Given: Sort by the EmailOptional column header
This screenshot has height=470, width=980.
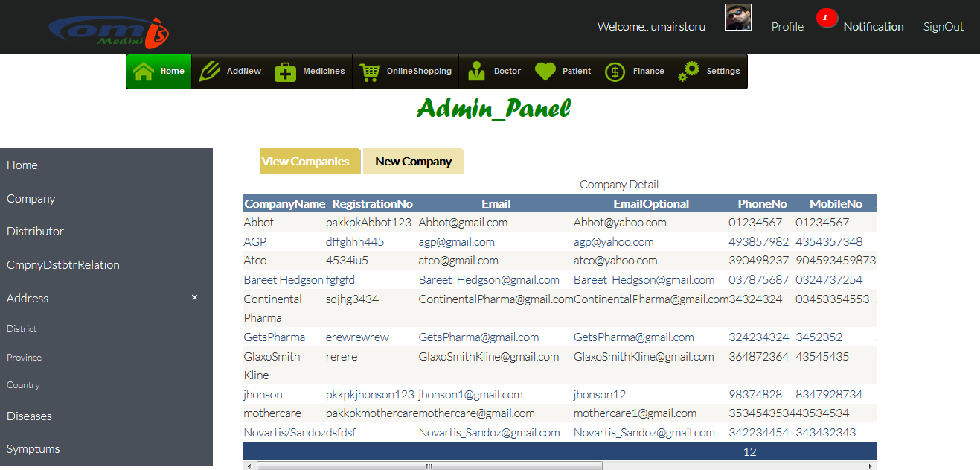Looking at the screenshot, I should click(x=651, y=204).
